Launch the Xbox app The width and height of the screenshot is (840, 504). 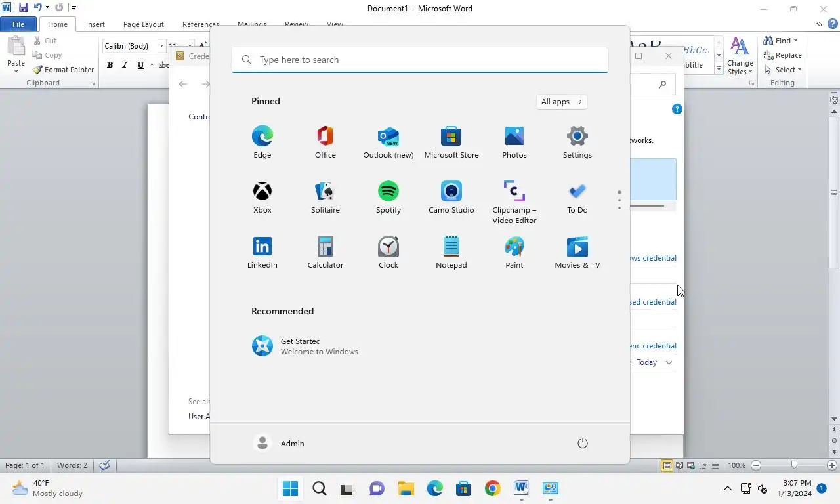click(x=262, y=198)
